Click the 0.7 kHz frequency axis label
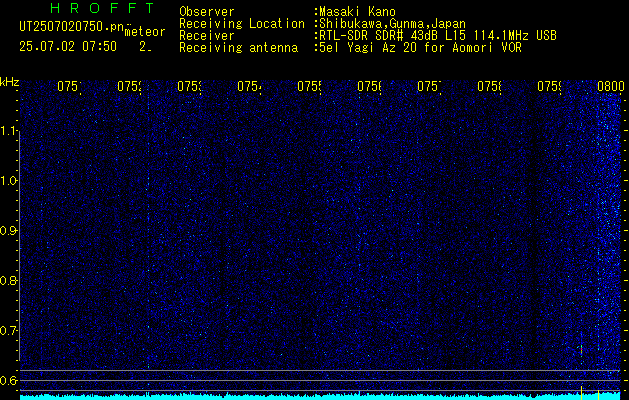This screenshot has height=400, width=629. (10, 330)
